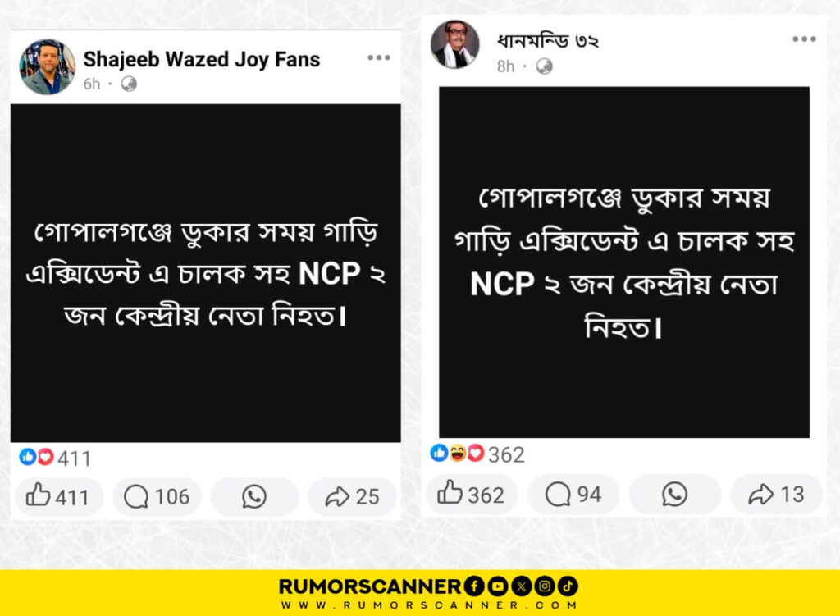Open Rumor Scanner Facebook icon
Image resolution: width=840 pixels, height=616 pixels.
click(x=474, y=586)
